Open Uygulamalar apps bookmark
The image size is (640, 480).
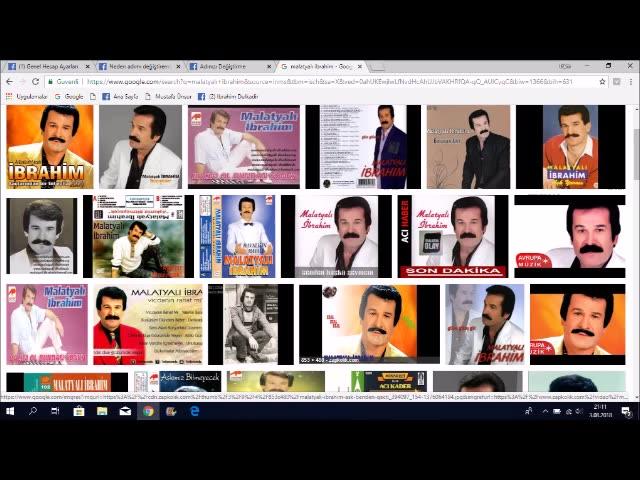(x=27, y=97)
